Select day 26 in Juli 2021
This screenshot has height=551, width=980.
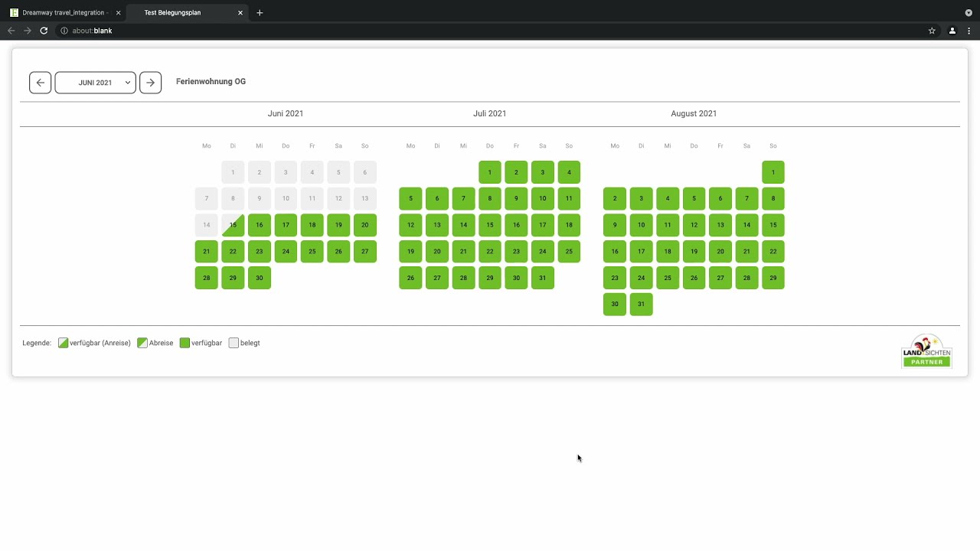click(x=410, y=278)
